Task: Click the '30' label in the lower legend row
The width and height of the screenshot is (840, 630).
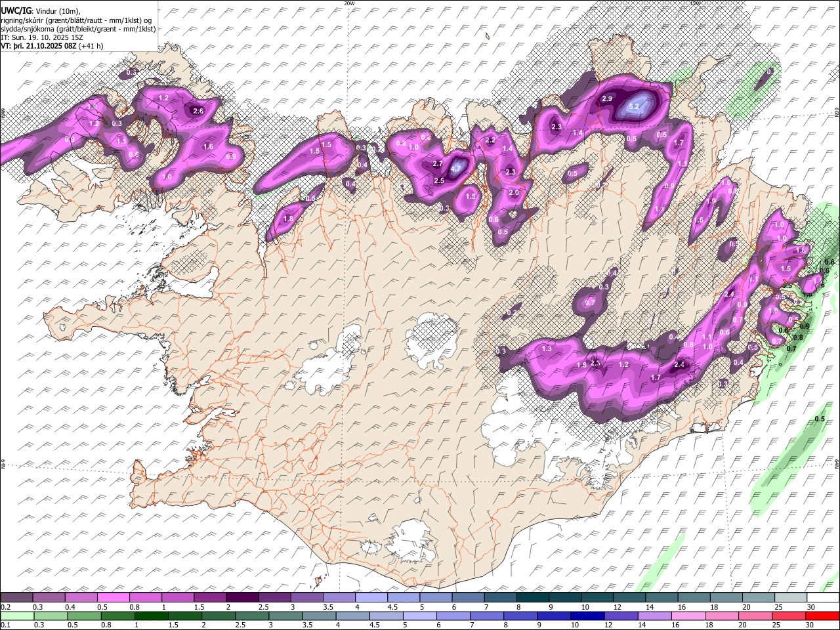Action: coord(809,625)
